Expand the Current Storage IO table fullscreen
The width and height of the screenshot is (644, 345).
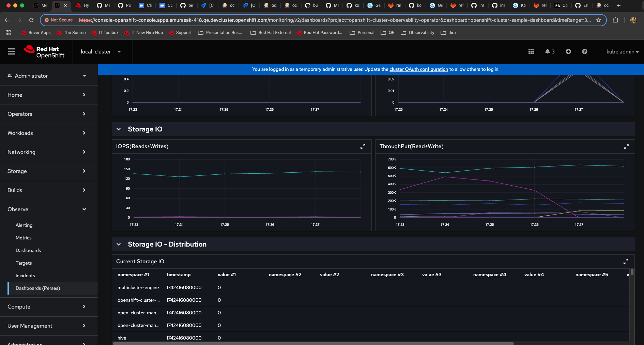pyautogui.click(x=626, y=262)
